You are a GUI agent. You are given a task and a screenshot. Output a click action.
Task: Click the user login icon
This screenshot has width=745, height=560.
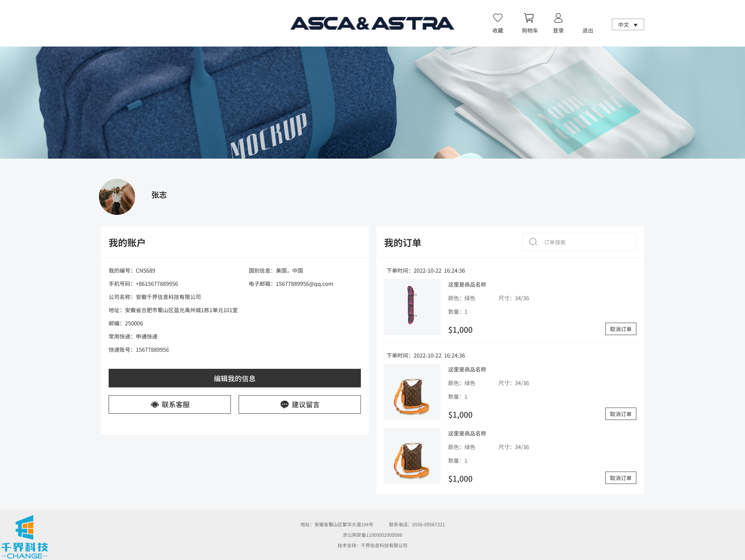[558, 18]
